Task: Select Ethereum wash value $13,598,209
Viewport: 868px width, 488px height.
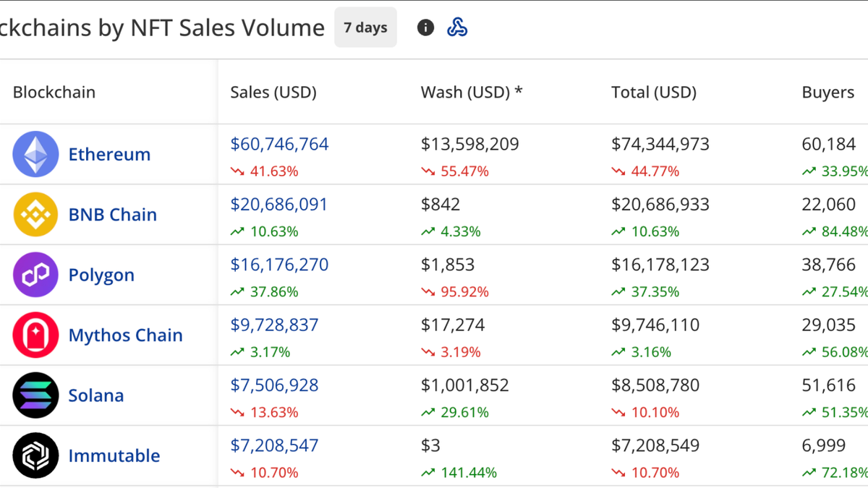Action: point(470,144)
